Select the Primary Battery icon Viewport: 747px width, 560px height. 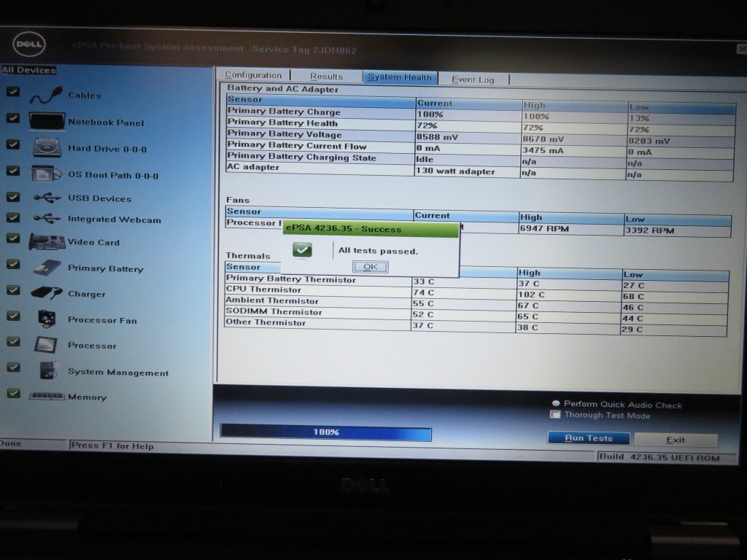pos(47,268)
